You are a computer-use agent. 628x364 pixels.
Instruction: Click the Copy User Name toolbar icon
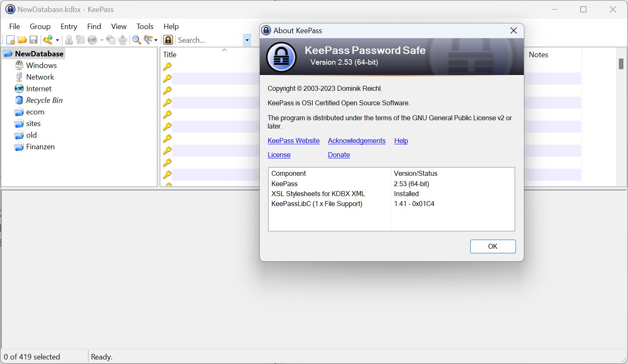(x=69, y=40)
